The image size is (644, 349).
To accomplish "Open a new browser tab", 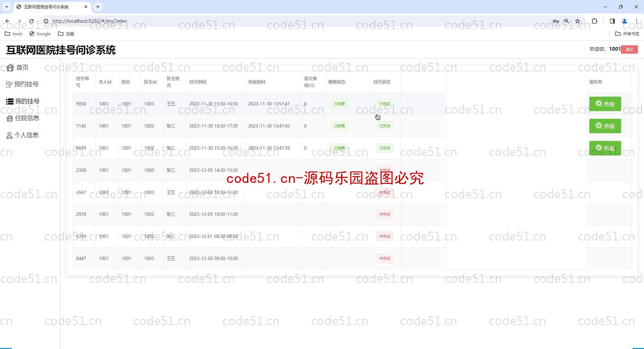I will (x=98, y=7).
